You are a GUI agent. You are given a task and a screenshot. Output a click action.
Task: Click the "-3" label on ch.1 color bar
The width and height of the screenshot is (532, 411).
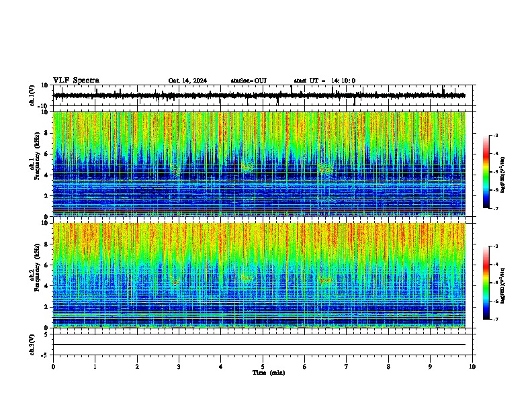[495, 135]
